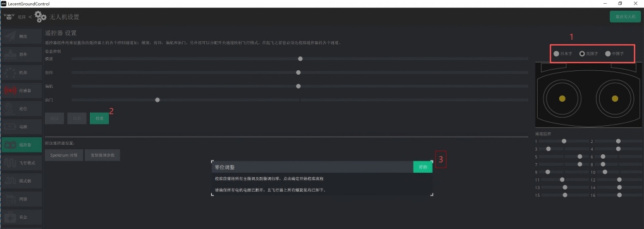Click channel 13 monitor slider

565,187
